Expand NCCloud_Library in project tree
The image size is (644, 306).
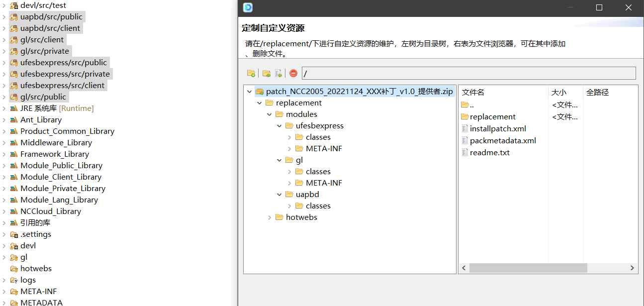click(4, 211)
